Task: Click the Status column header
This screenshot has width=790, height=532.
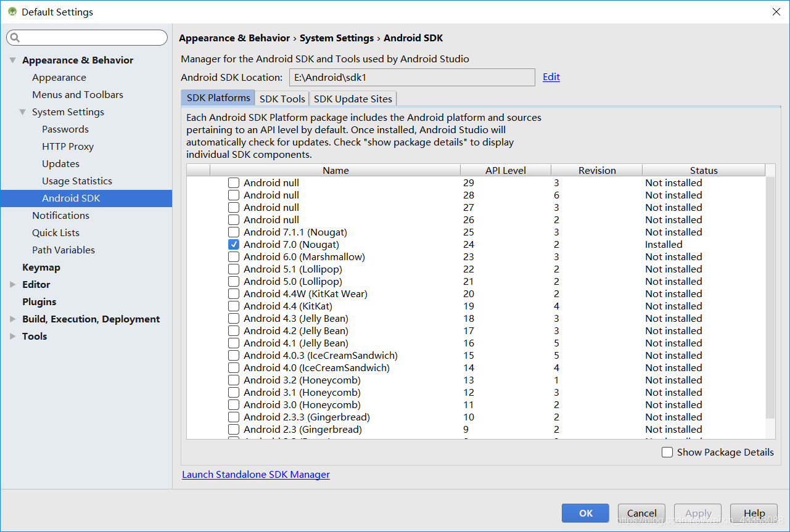Action: tap(704, 171)
